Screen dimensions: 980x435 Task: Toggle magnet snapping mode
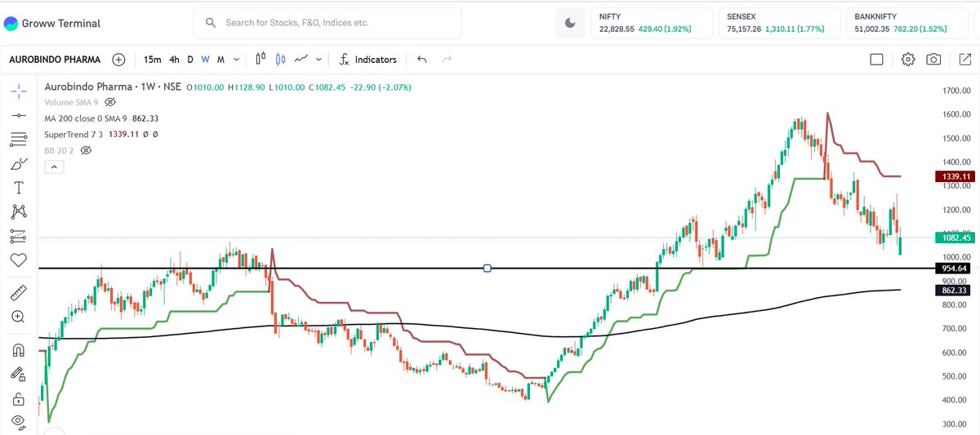click(x=19, y=350)
